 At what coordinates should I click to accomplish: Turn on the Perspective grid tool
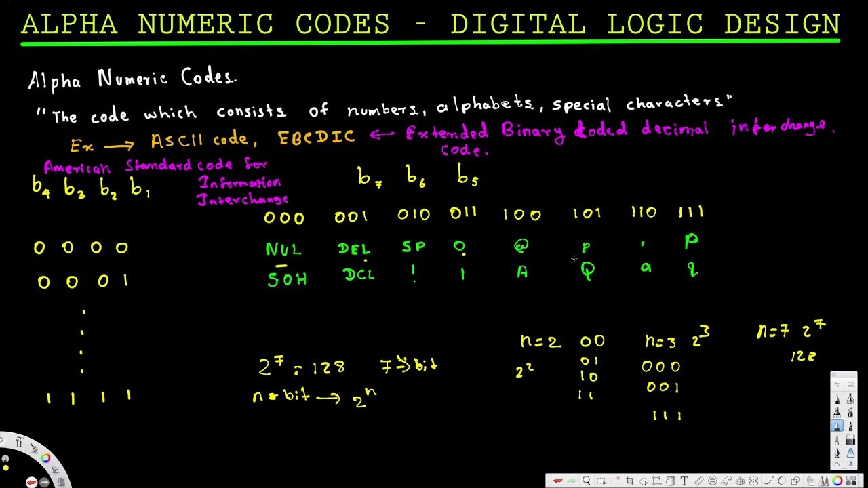740,481
